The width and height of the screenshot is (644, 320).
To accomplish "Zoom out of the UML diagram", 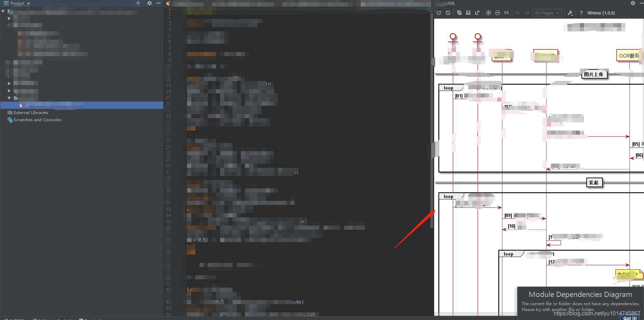I will click(x=498, y=13).
